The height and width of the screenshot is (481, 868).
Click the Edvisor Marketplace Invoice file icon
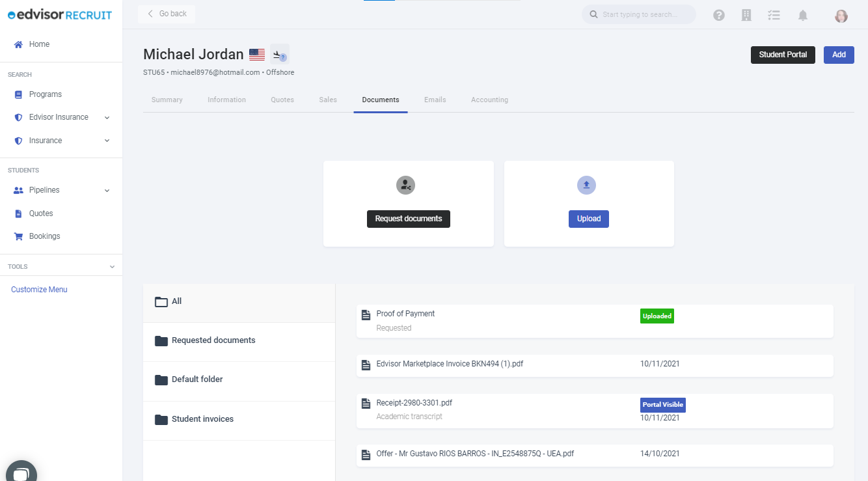click(366, 365)
